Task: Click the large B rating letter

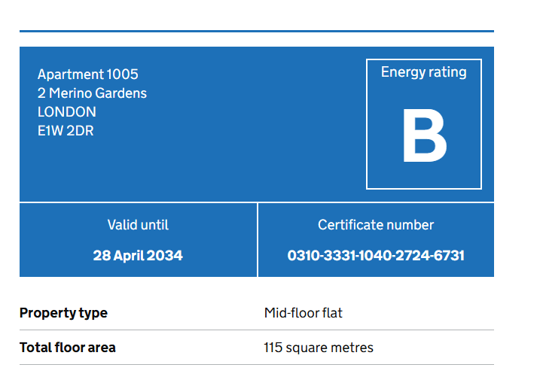Action: point(424,137)
